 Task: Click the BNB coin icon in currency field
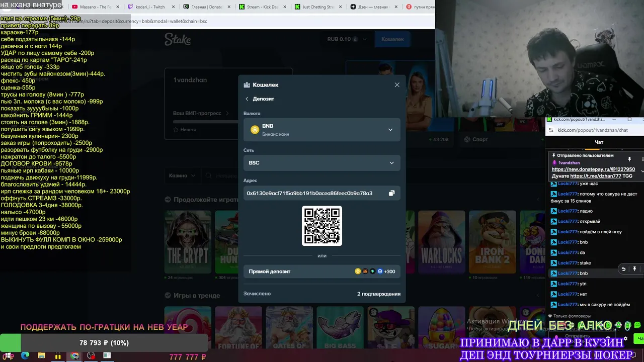pyautogui.click(x=255, y=130)
